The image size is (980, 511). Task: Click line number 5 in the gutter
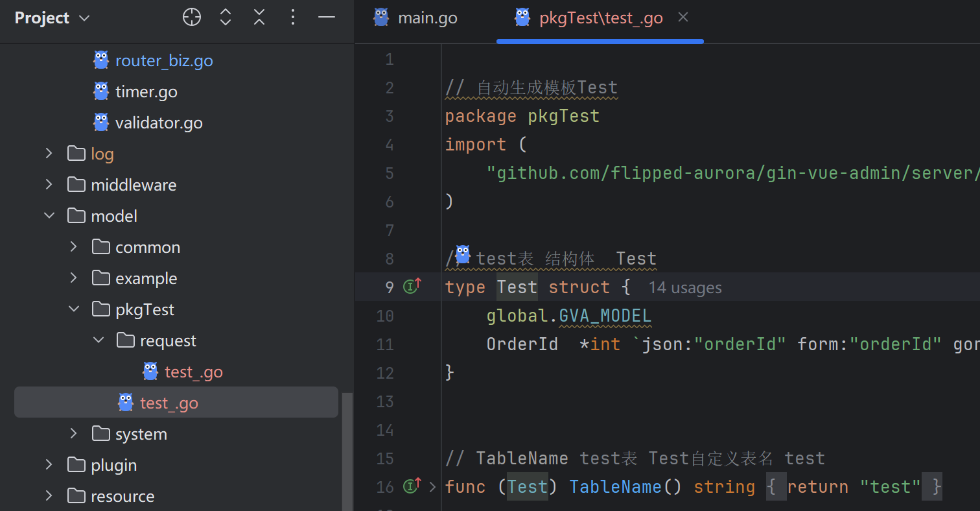tap(389, 173)
